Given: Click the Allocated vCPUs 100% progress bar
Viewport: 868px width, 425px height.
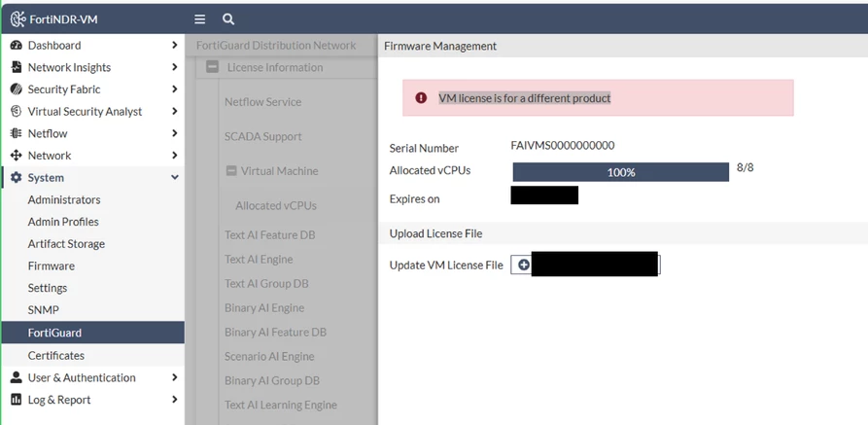Looking at the screenshot, I should (x=620, y=172).
